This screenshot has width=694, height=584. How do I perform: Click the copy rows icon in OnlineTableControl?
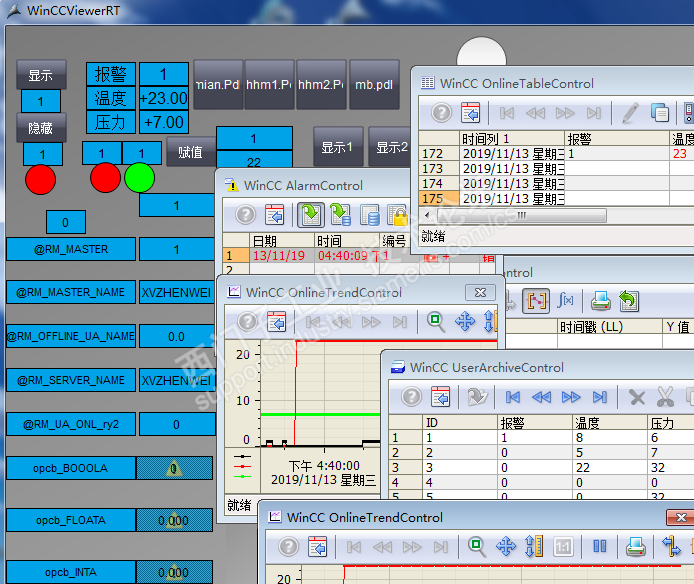(x=659, y=113)
